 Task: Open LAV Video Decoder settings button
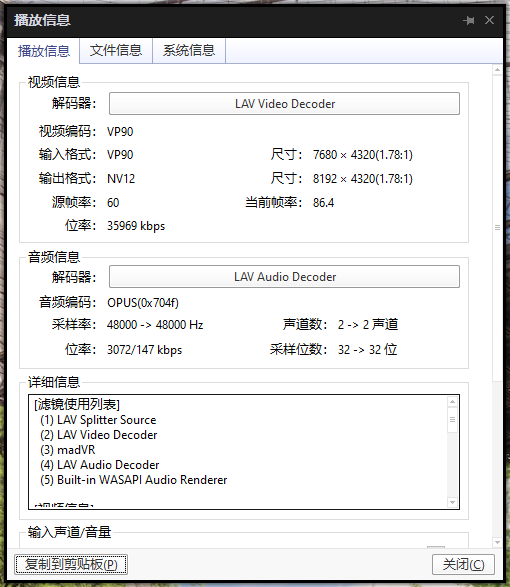point(284,104)
